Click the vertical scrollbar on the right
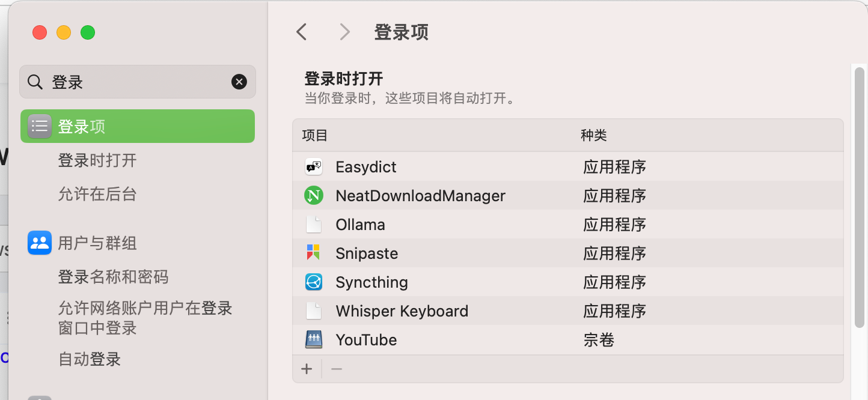868x400 pixels. (x=860, y=198)
